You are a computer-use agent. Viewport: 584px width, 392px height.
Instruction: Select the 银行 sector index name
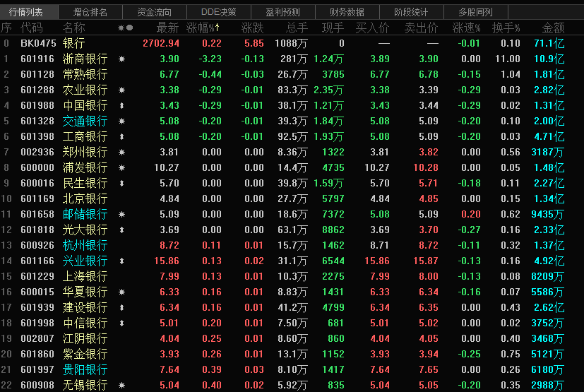[x=73, y=43]
